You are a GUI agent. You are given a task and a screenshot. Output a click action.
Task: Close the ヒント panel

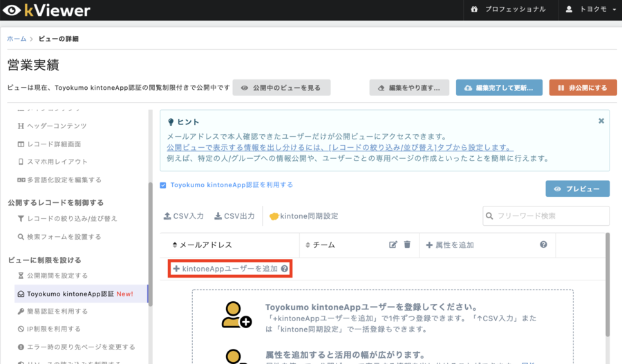click(x=601, y=121)
